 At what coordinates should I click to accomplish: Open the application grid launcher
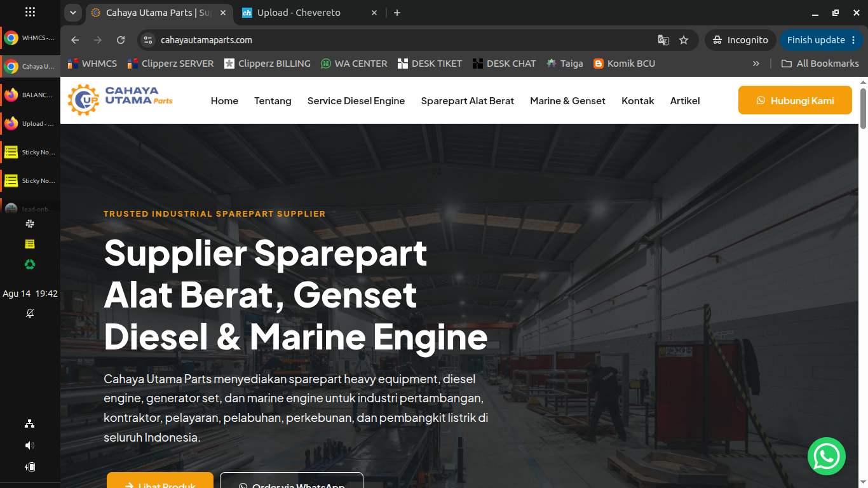point(30,12)
